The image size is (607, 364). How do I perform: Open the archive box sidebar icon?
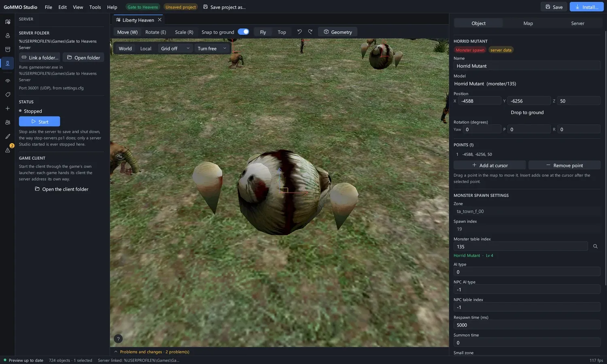click(x=7, y=49)
